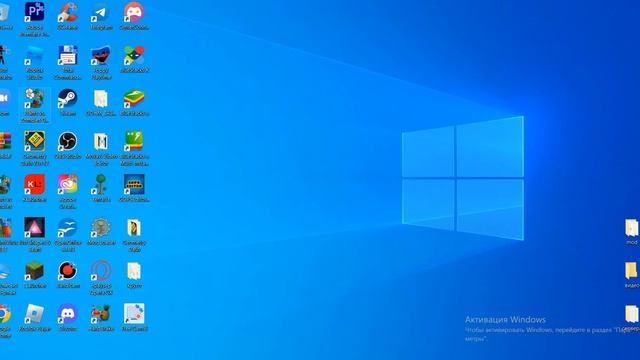The width and height of the screenshot is (640, 360).
Task: Open the Poppy Playtime Huggy Wuggy icon
Action: pos(101,56)
